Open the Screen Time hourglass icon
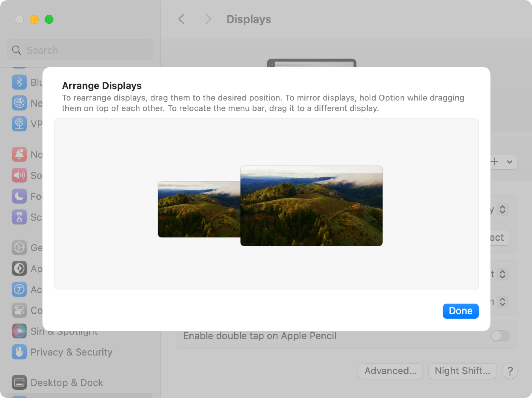The width and height of the screenshot is (532, 398). (19, 217)
